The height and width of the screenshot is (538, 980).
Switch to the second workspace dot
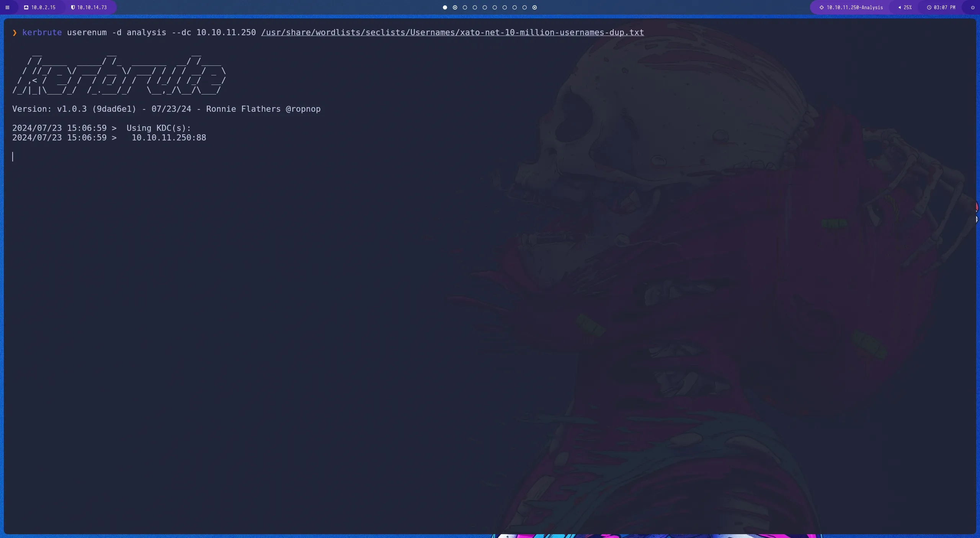(x=455, y=7)
